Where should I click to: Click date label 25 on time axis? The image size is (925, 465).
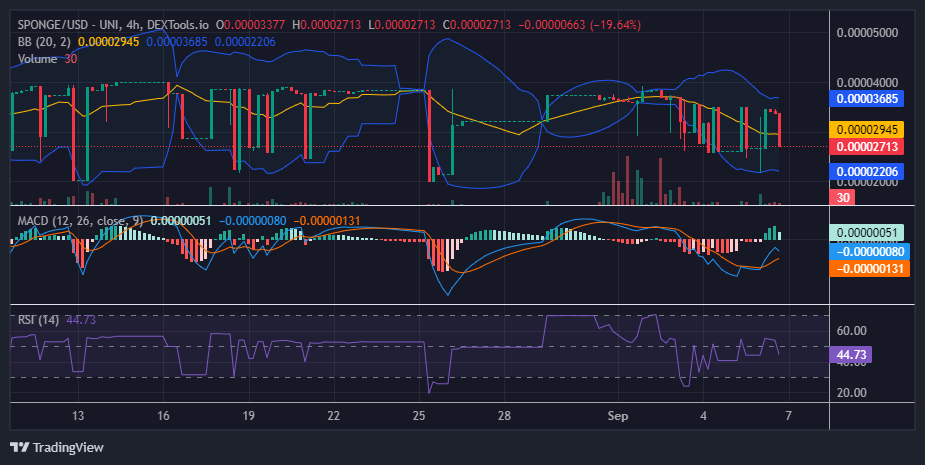pyautogui.click(x=419, y=415)
